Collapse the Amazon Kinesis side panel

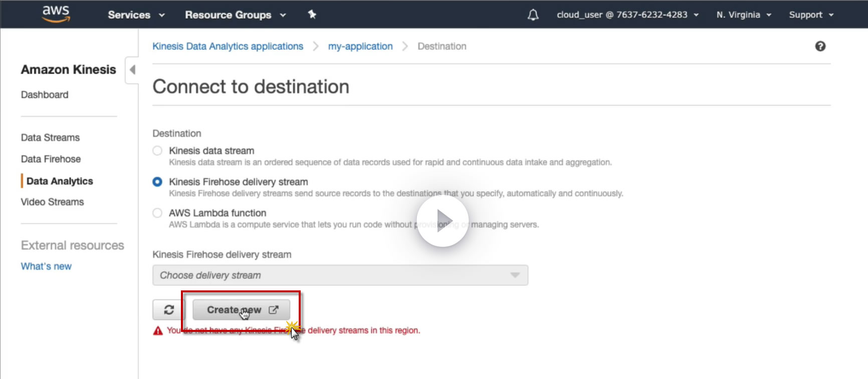(x=132, y=70)
